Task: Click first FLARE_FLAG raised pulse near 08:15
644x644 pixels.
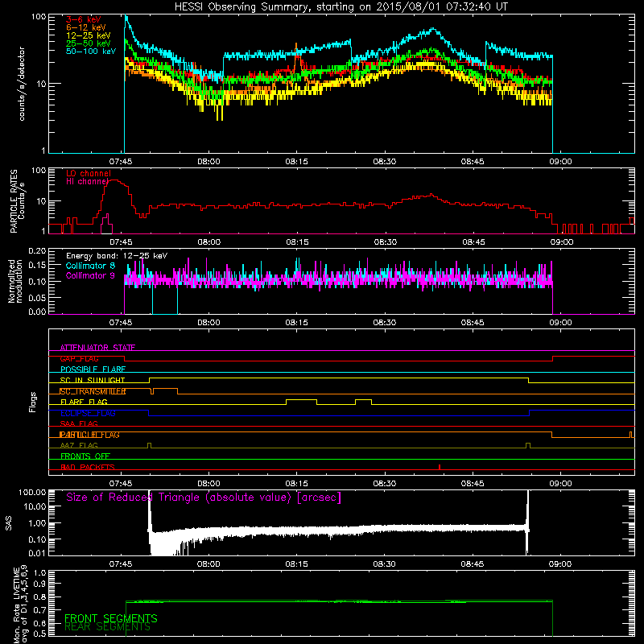Action: tap(301, 400)
